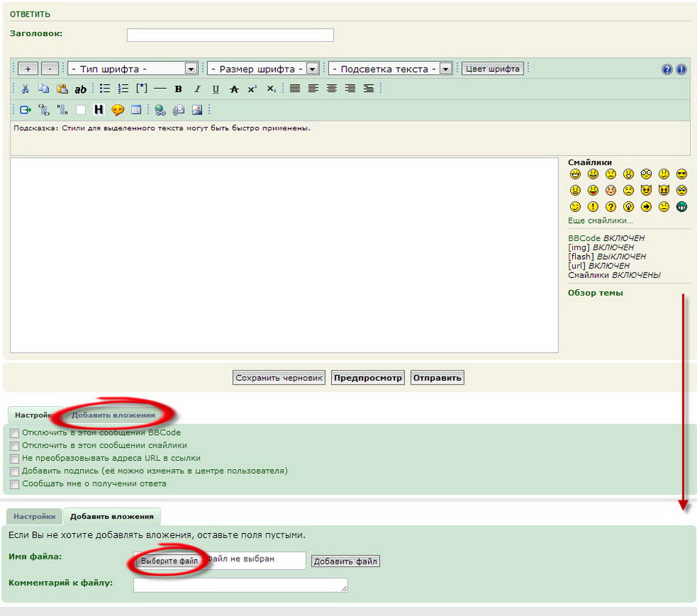Insert a URL link with the globe icon

point(160,110)
